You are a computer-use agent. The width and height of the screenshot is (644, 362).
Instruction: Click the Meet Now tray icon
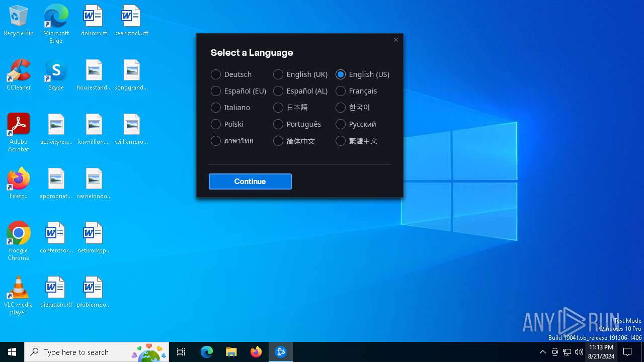coord(555,352)
